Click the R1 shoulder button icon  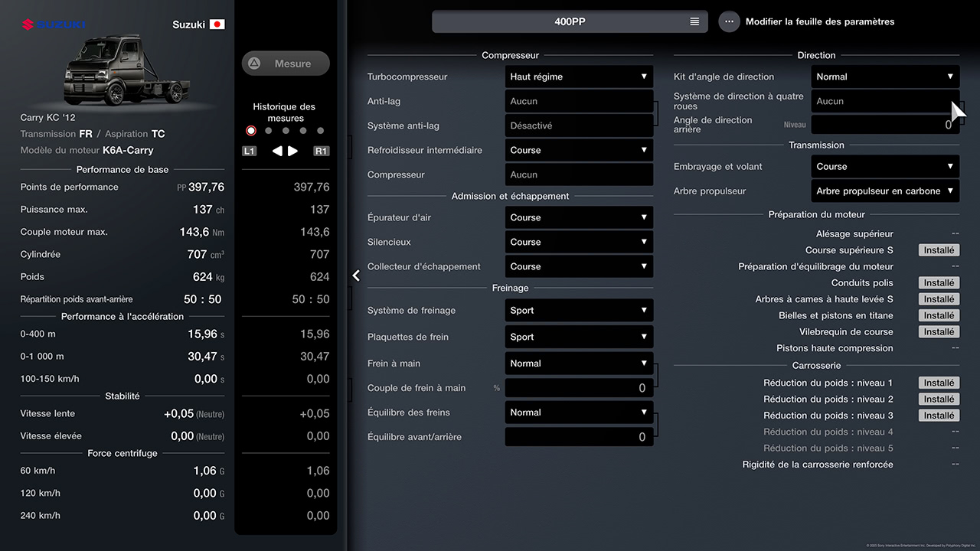(x=322, y=152)
